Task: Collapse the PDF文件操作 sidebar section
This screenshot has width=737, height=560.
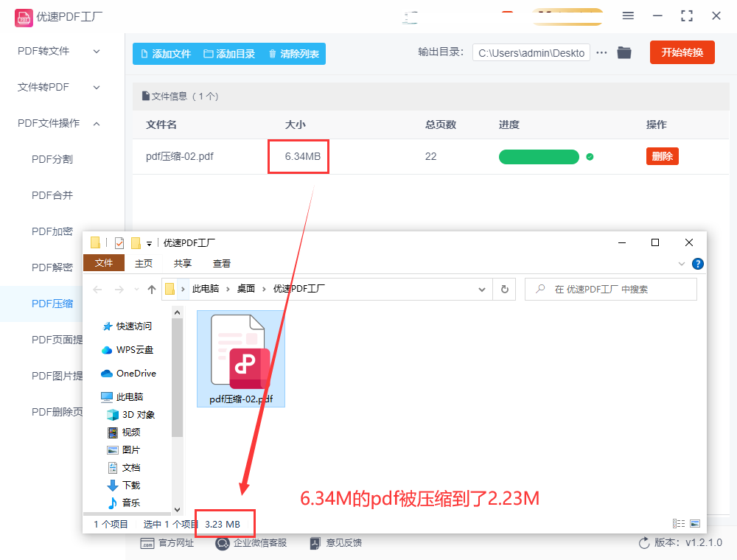Action: [59, 124]
